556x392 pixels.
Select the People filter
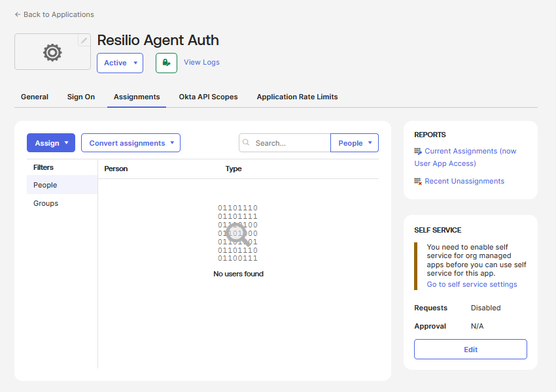click(x=62, y=185)
